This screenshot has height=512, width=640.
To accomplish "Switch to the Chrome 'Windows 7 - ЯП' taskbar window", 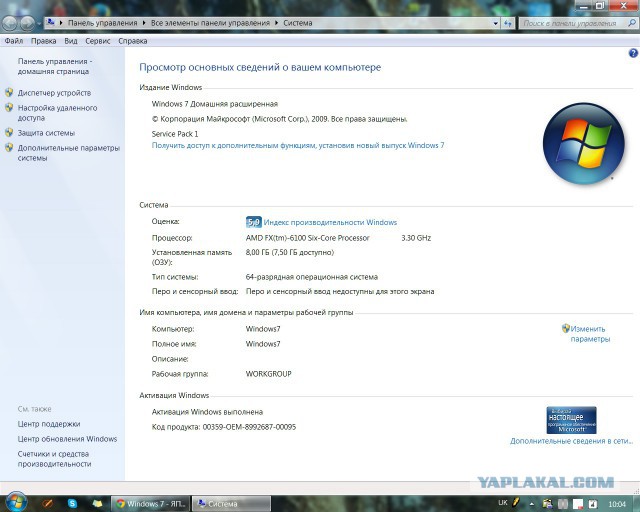I will [x=150, y=504].
